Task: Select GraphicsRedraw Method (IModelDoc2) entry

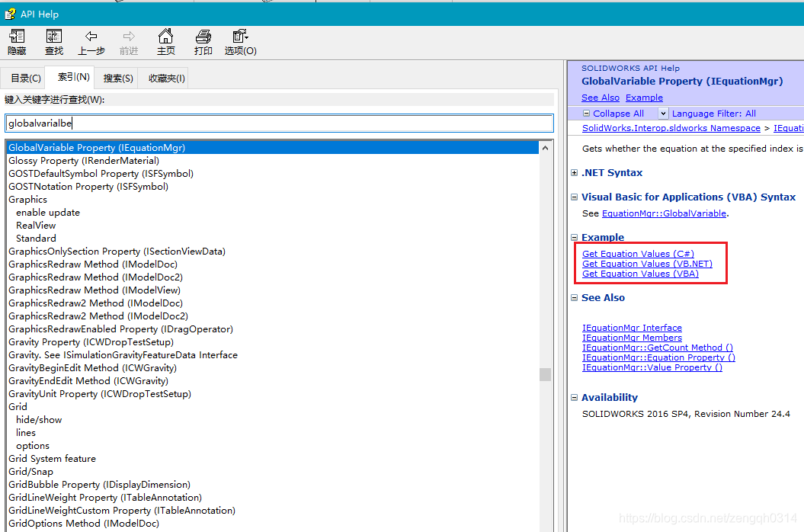Action: 95,277
